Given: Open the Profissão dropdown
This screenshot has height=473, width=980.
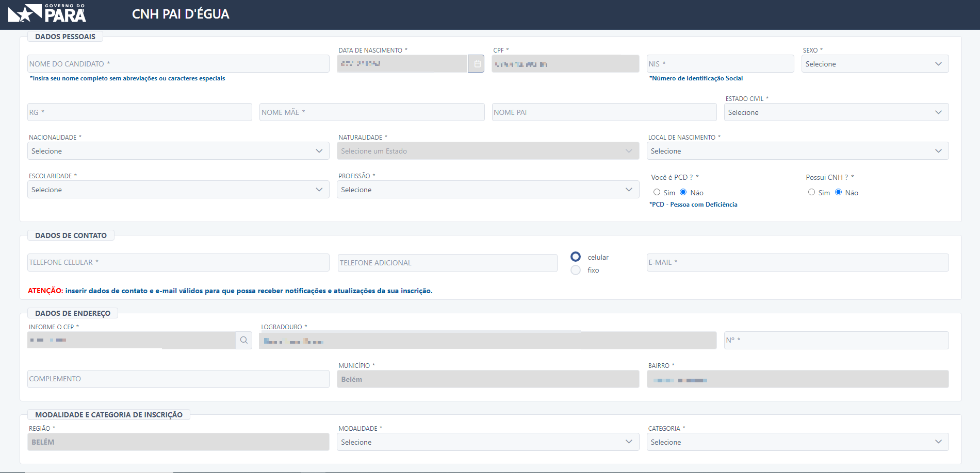Looking at the screenshot, I should pos(487,190).
